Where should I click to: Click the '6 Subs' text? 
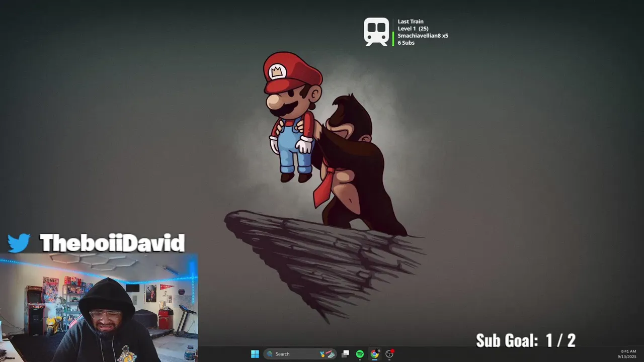coord(406,43)
